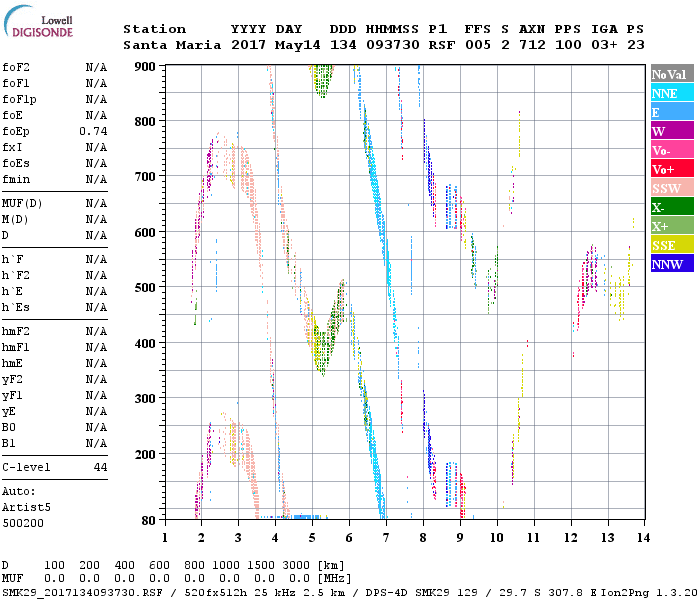Viewport: 700px width, 600px height.
Task: Click the 500200 version number
Action: (23, 524)
